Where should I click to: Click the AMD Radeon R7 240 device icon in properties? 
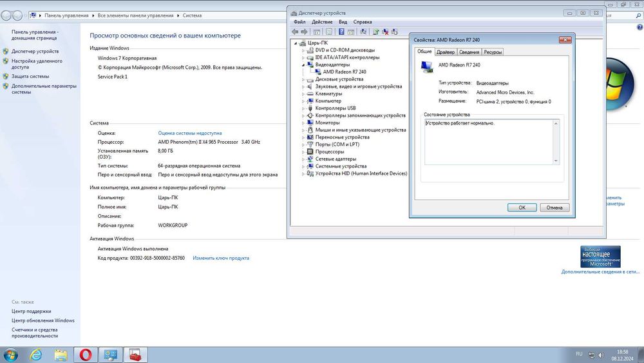click(x=427, y=66)
